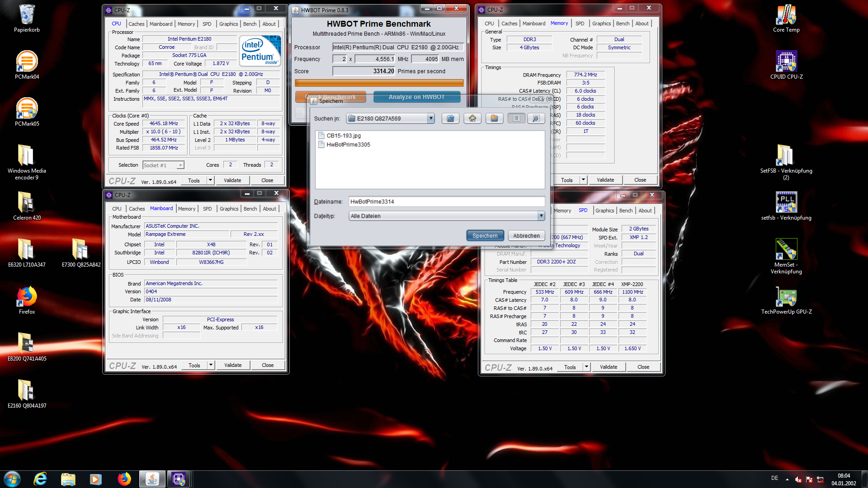Launch Internet Explorer from the taskbar

click(x=40, y=479)
